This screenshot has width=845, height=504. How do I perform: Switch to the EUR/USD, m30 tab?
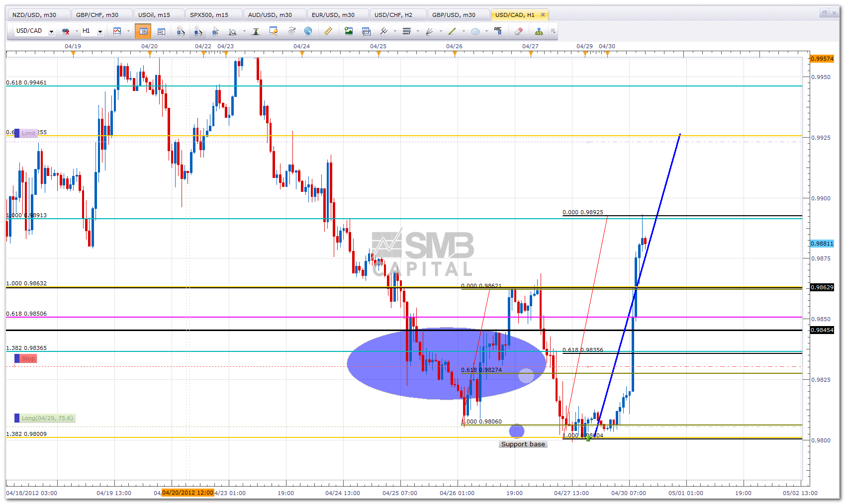point(333,15)
